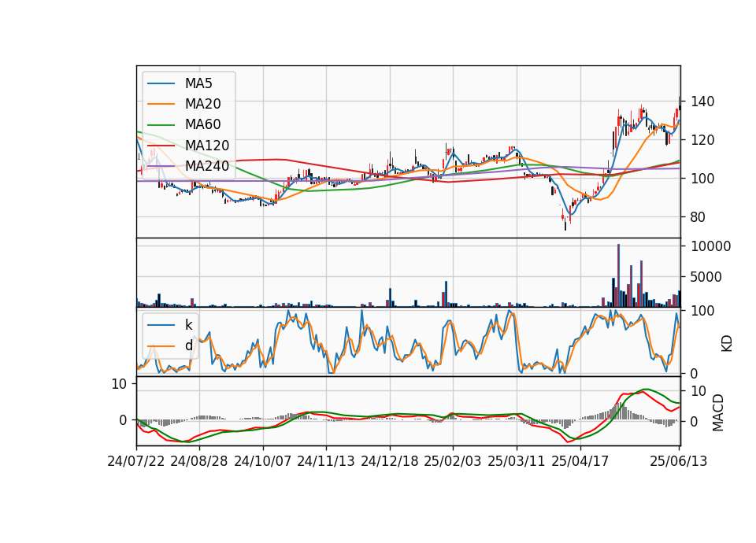Click the 25/03/11 date axis label
The width and height of the screenshot is (756, 543).
[517, 461]
